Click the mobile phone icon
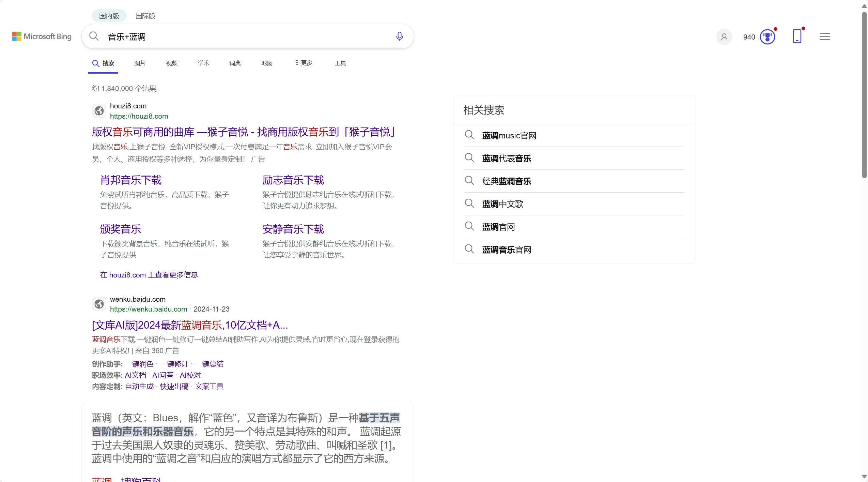The height and width of the screenshot is (482, 868). [x=797, y=36]
